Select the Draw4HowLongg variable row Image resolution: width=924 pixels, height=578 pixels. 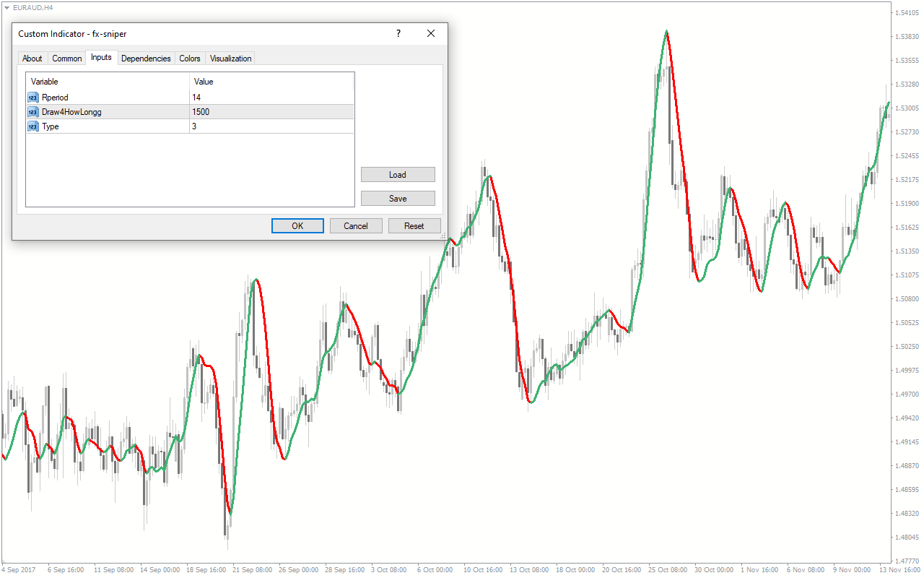[190, 112]
